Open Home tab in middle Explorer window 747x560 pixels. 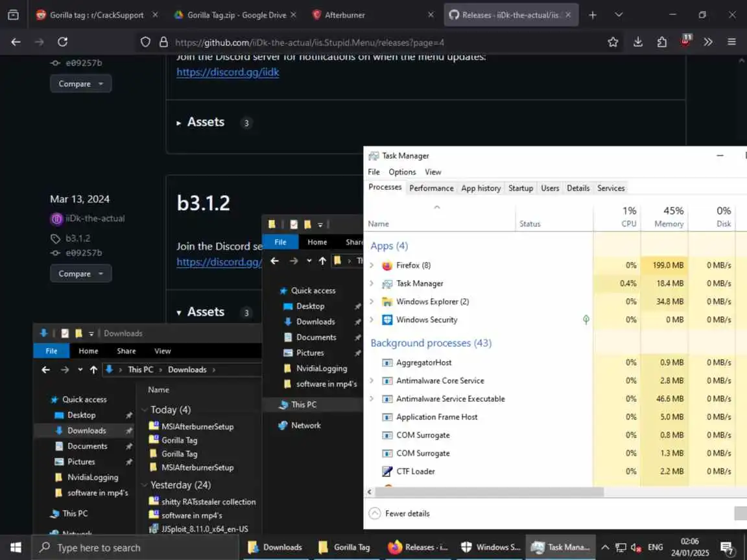click(317, 242)
